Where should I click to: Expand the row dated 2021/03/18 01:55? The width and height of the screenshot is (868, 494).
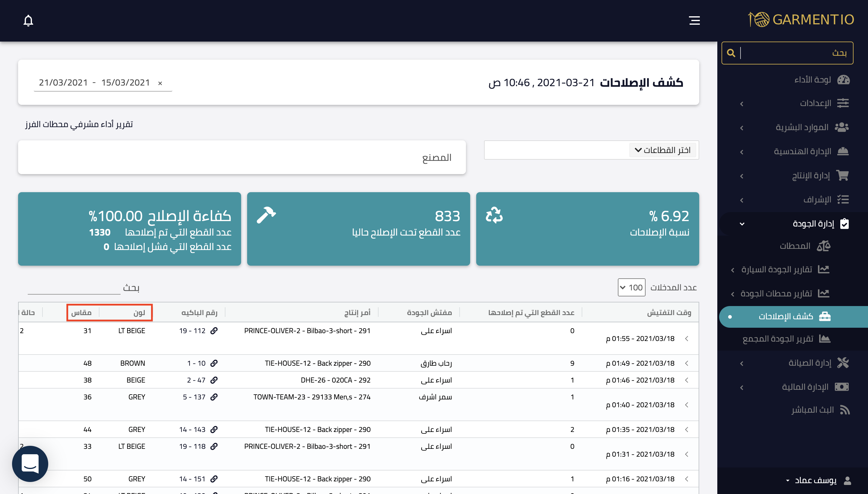point(686,338)
